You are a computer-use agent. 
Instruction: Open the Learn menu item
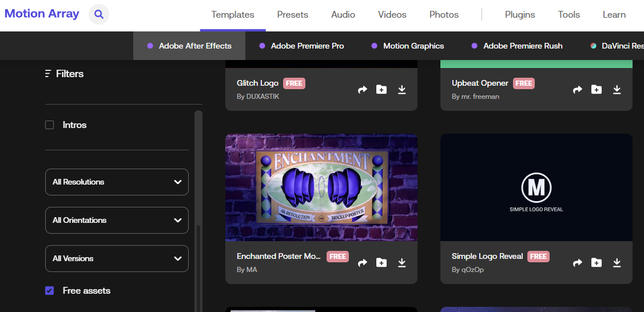click(x=614, y=15)
